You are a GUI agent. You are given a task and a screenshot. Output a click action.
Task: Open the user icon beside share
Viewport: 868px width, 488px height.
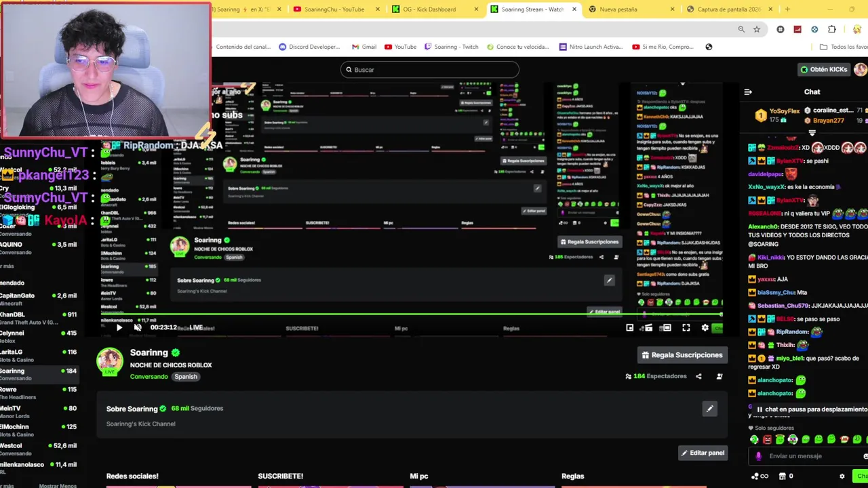[719, 376]
